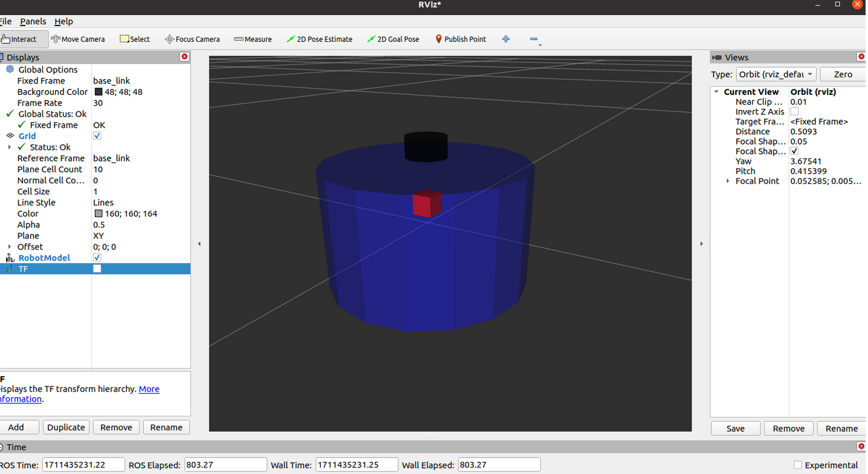Image resolution: width=868 pixels, height=474 pixels.
Task: Click the ROS Time field
Action: pyautogui.click(x=83, y=465)
